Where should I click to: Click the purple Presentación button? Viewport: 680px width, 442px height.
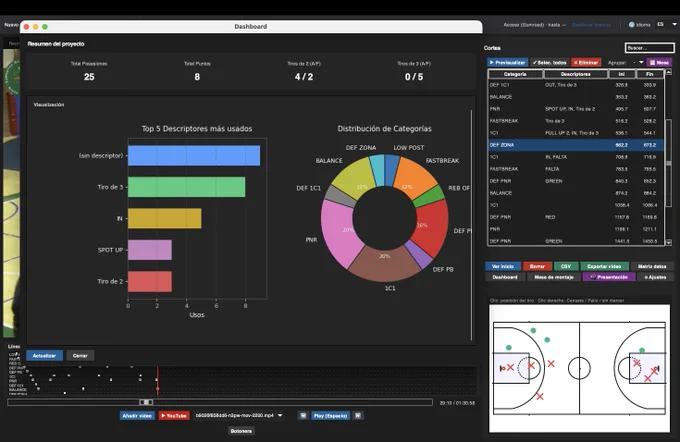pyautogui.click(x=609, y=277)
